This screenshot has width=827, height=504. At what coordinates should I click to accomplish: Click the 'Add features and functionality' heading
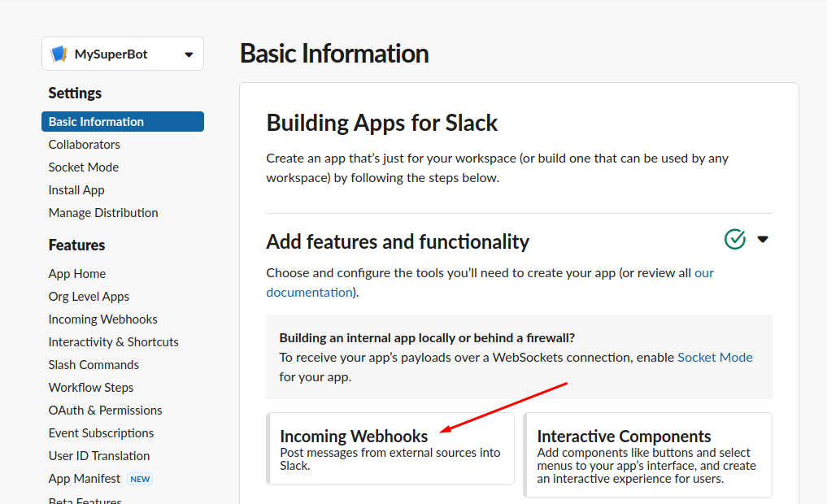398,241
